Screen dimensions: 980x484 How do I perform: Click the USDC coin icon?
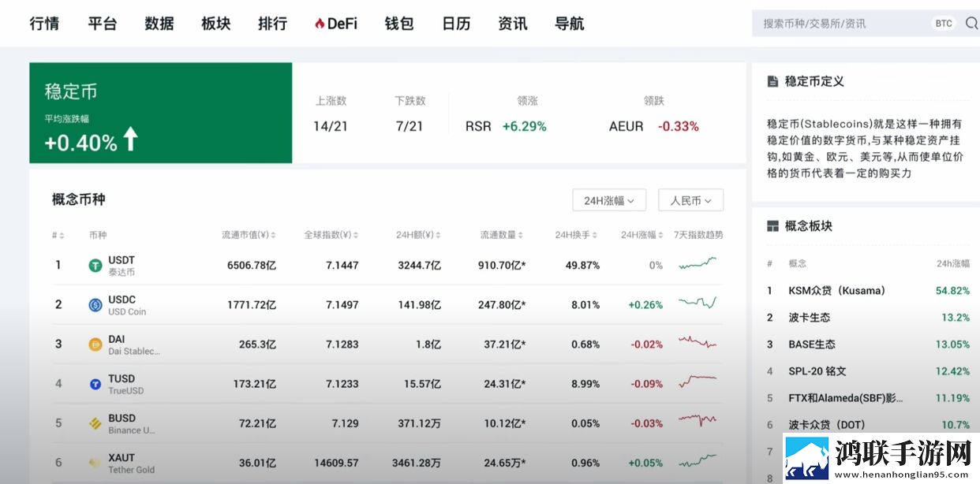tap(95, 305)
